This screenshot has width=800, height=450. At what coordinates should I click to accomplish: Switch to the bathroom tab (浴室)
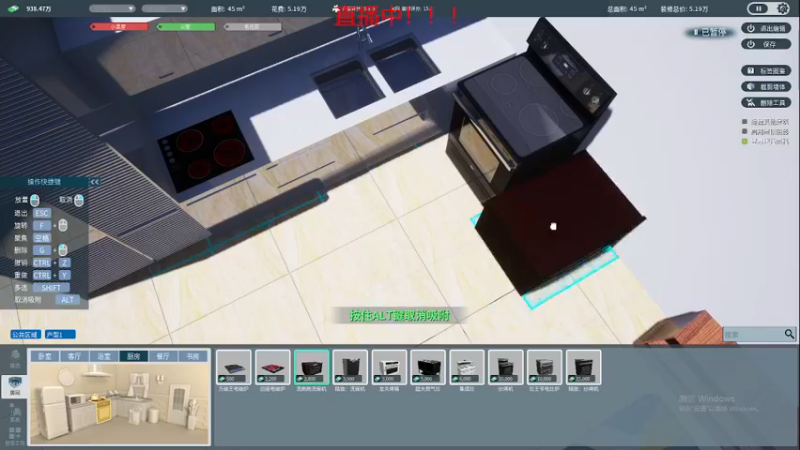(104, 356)
